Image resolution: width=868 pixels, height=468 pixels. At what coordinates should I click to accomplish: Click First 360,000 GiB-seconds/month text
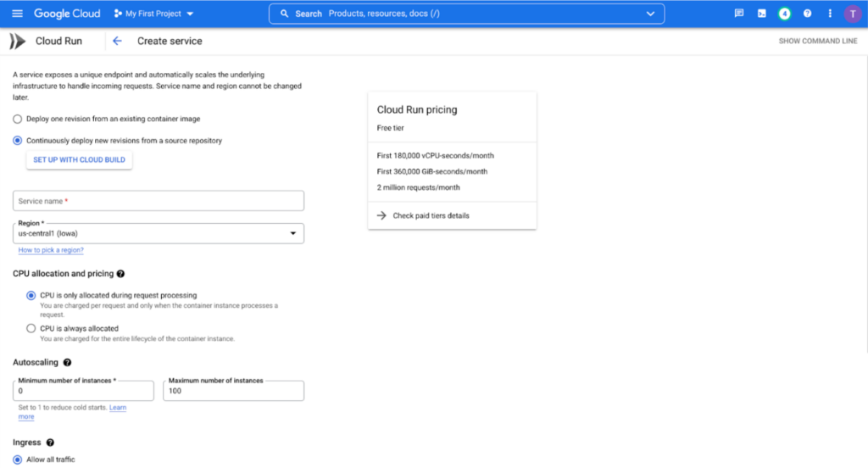pyautogui.click(x=431, y=172)
